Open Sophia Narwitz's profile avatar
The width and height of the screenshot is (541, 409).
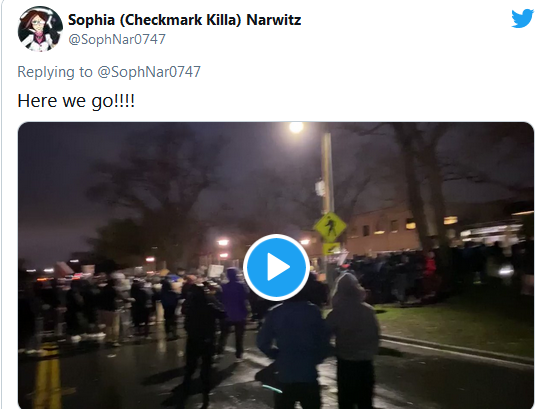click(x=40, y=29)
